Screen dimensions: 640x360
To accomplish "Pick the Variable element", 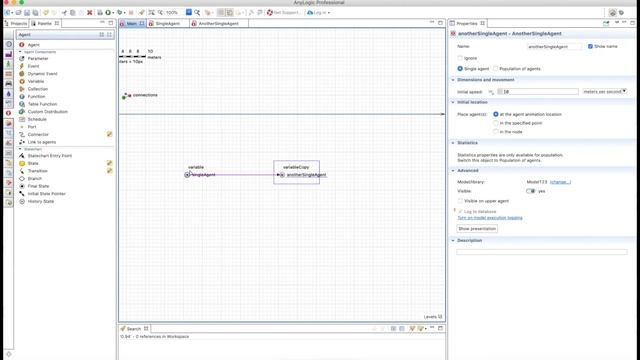I will (36, 81).
